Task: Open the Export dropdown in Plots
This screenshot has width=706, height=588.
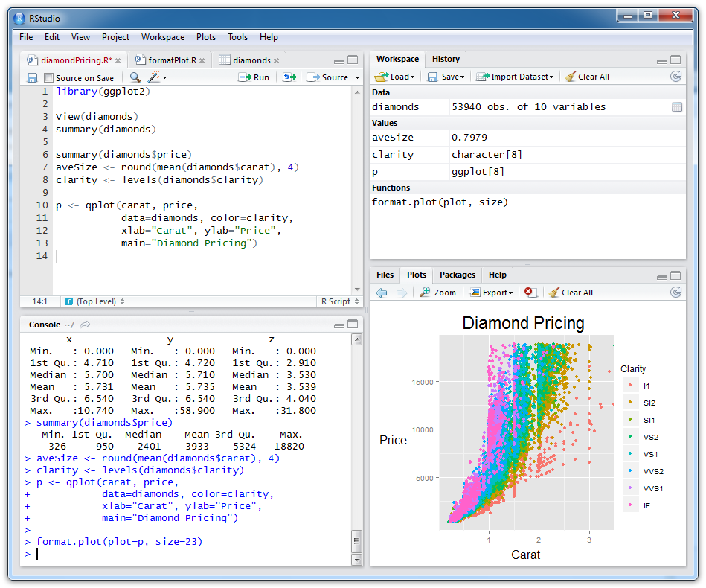Action: point(492,293)
